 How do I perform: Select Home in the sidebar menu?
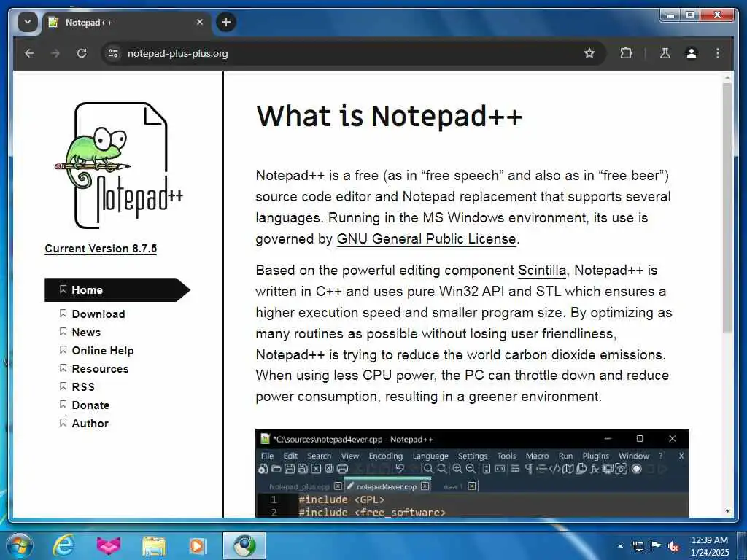tap(117, 290)
